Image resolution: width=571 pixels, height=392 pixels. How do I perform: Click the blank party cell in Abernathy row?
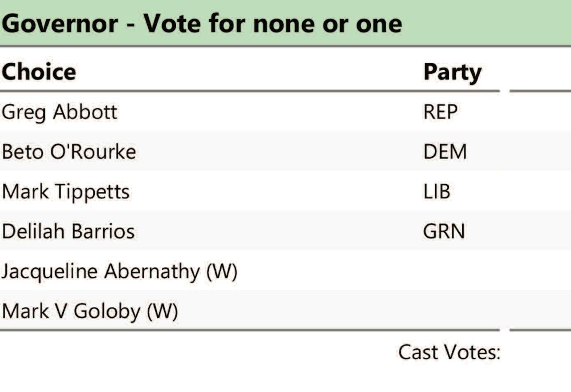(x=453, y=271)
